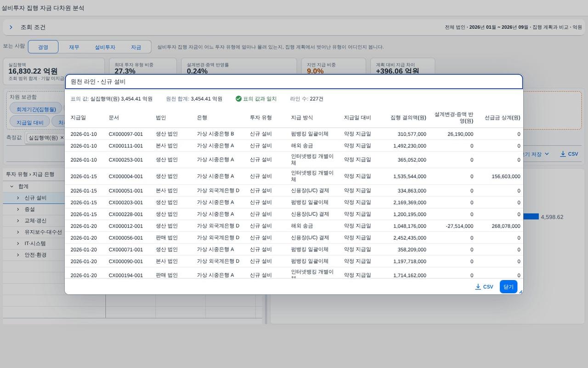
Task: Click the green check icon beside 표의 값과 일치
Action: [238, 99]
